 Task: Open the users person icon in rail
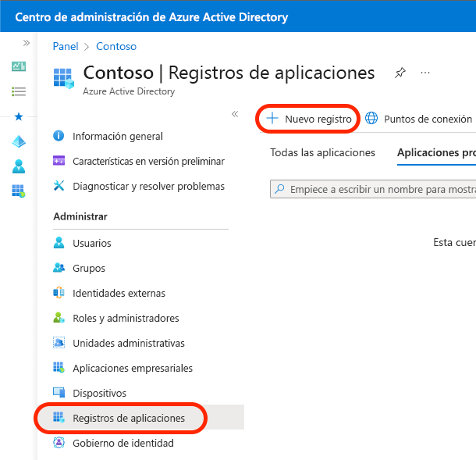(19, 166)
